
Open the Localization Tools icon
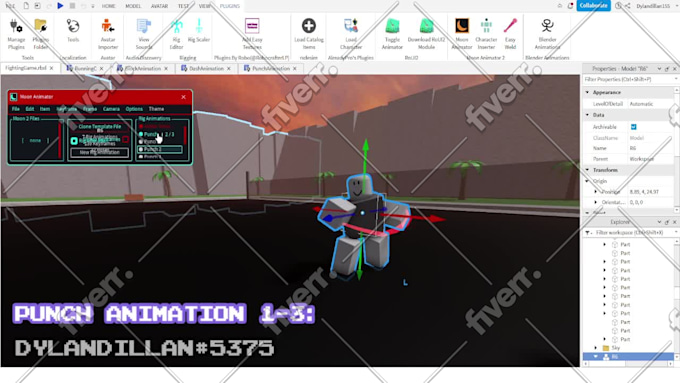coord(73,30)
